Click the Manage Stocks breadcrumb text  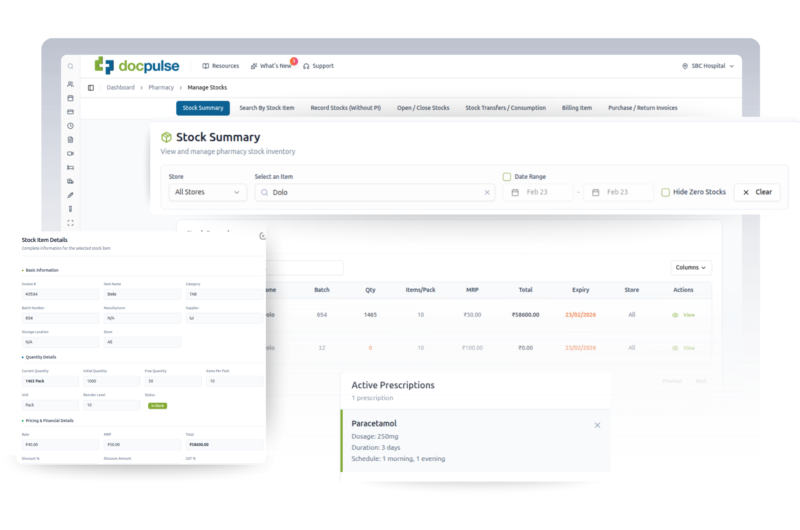[207, 88]
